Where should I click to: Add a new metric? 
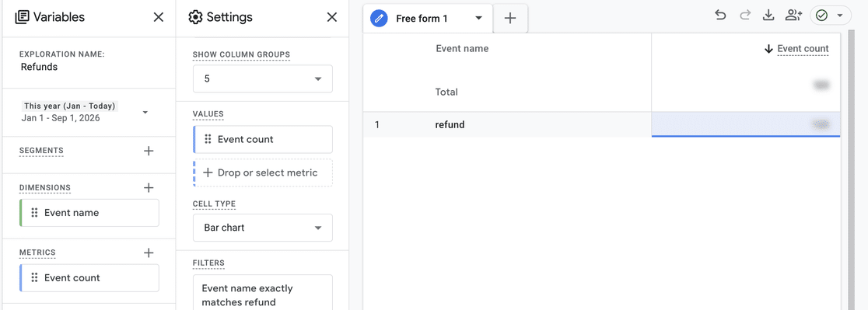coord(149,253)
